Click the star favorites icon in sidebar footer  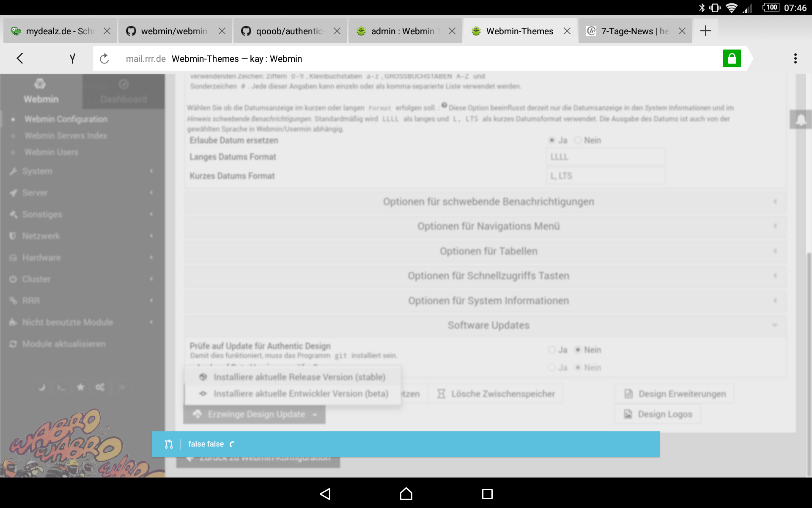point(80,387)
